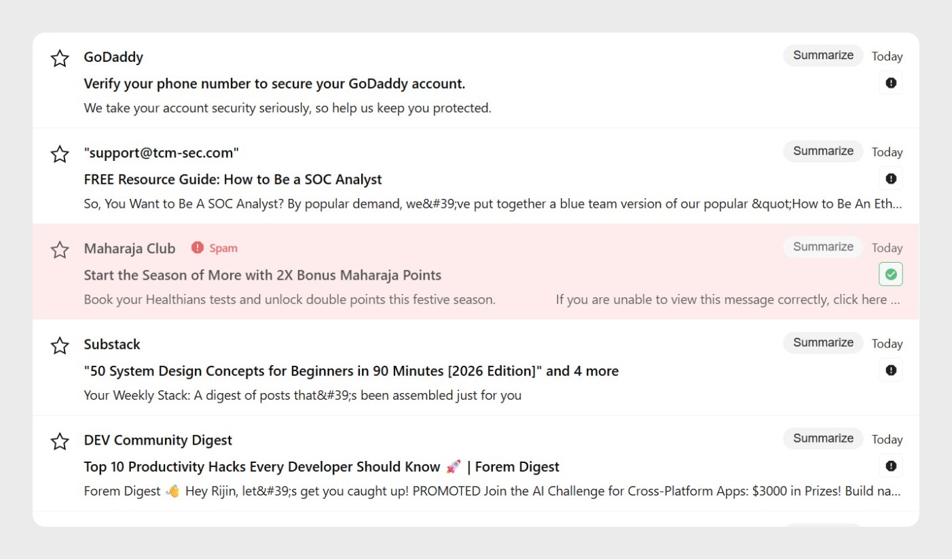
Task: Click the Today timestamp on the Substack email
Action: [x=887, y=343]
